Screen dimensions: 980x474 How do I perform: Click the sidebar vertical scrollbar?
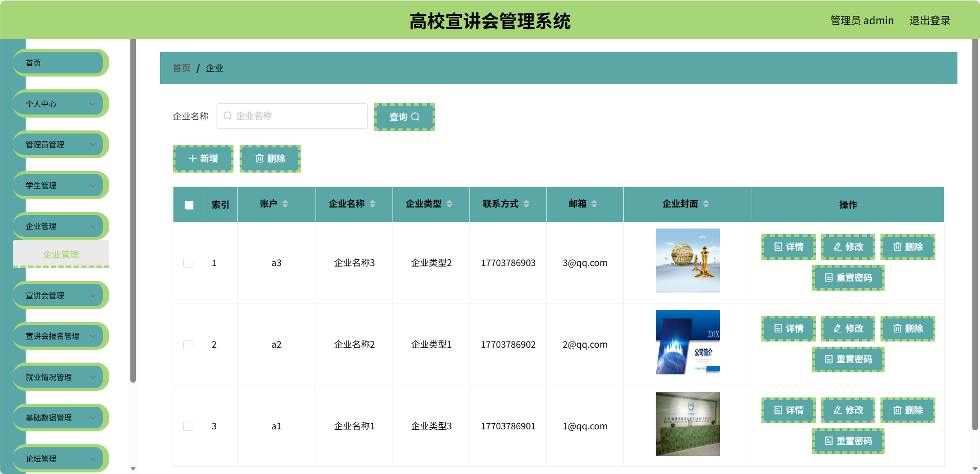coord(133,211)
